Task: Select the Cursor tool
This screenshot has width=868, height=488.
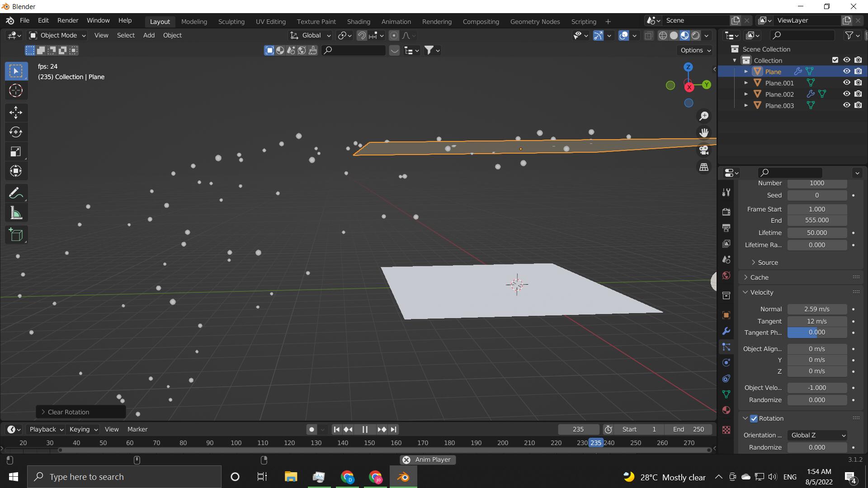Action: (x=16, y=91)
